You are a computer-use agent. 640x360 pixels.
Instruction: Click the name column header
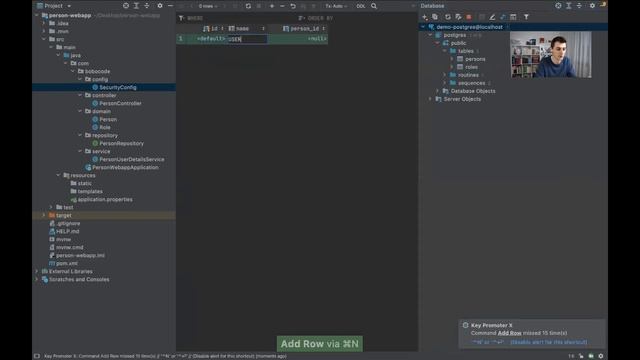247,29
